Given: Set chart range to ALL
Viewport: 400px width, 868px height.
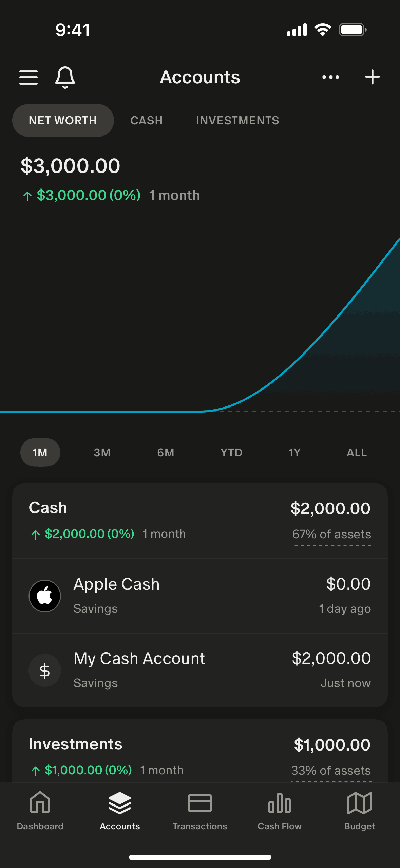Looking at the screenshot, I should pyautogui.click(x=357, y=452).
